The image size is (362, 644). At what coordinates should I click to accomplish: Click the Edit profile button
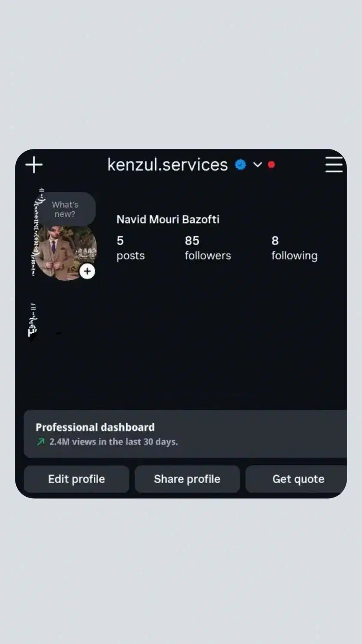76,479
